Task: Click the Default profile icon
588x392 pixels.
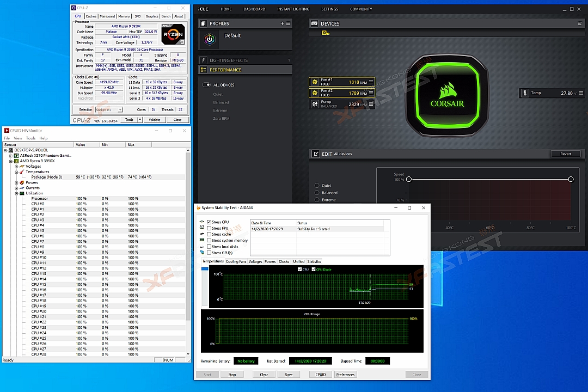Action: [x=210, y=39]
